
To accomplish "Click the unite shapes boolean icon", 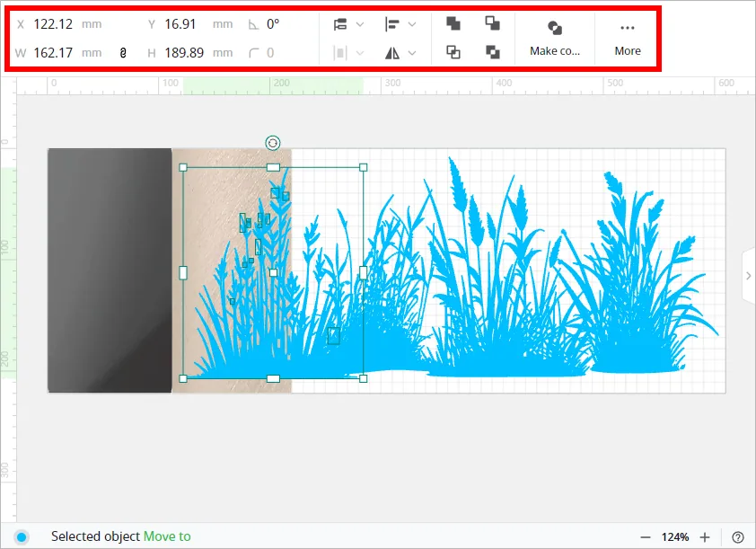I will tap(453, 23).
